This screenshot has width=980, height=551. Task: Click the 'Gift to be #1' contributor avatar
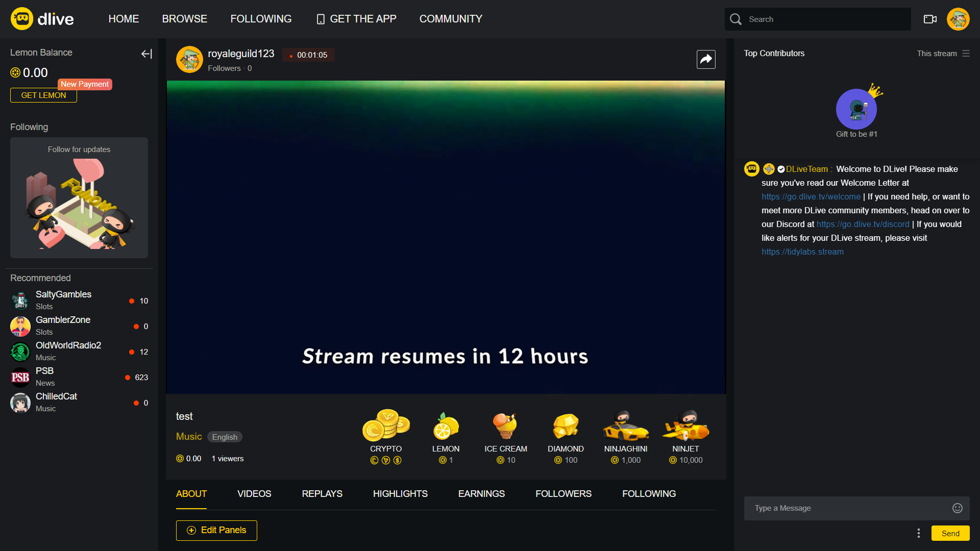point(856,109)
